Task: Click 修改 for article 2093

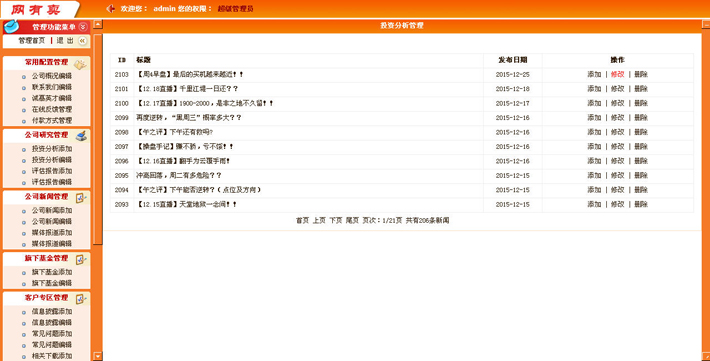Action: pyautogui.click(x=617, y=204)
